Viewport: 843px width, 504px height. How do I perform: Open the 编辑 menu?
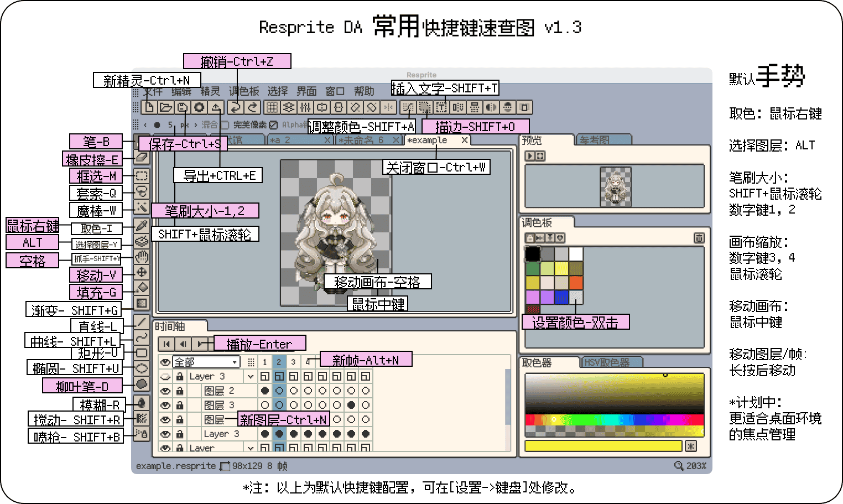[181, 91]
